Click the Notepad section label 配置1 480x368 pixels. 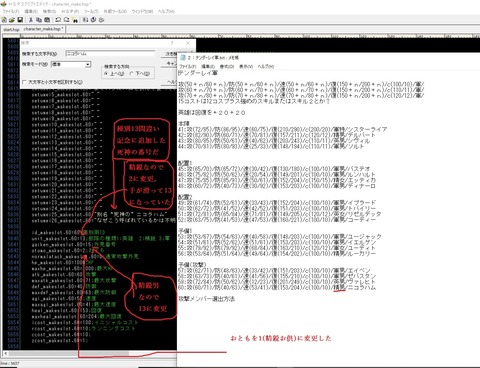pos(185,163)
